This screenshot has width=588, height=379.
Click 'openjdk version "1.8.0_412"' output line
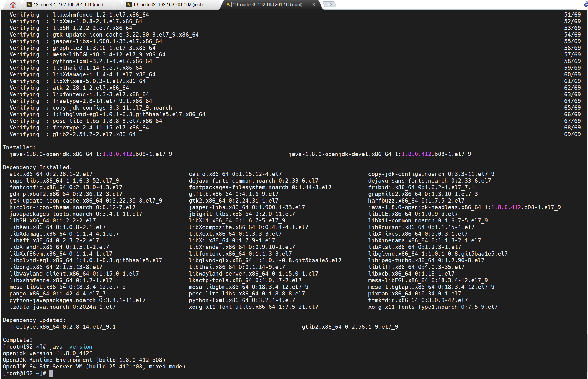coord(47,353)
